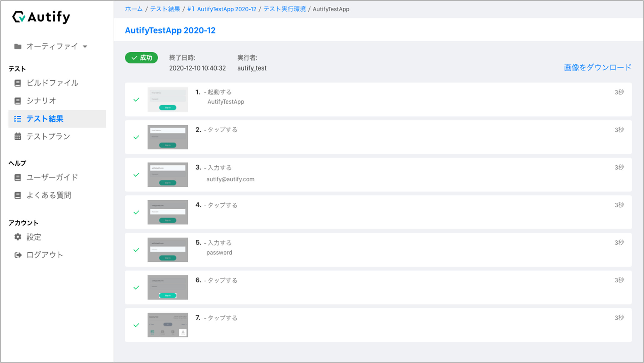Screen dimensions: 644x363
Task: Open テストプラン via the calendar icon
Action: [18, 136]
